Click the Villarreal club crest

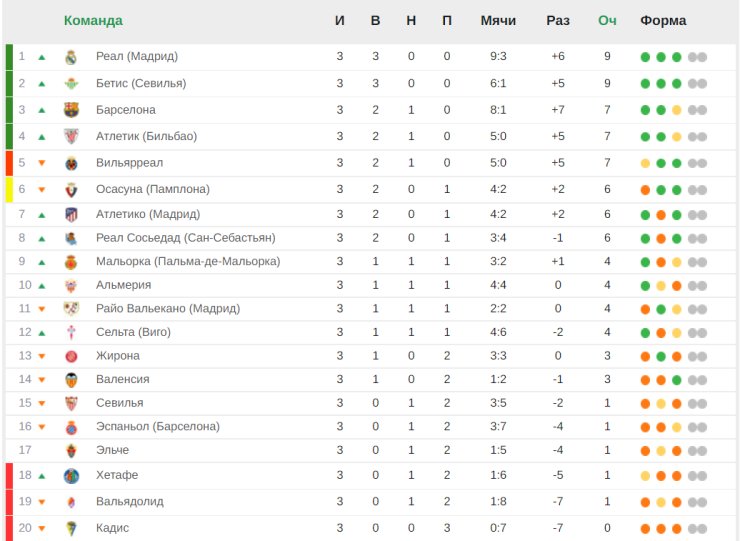point(71,163)
